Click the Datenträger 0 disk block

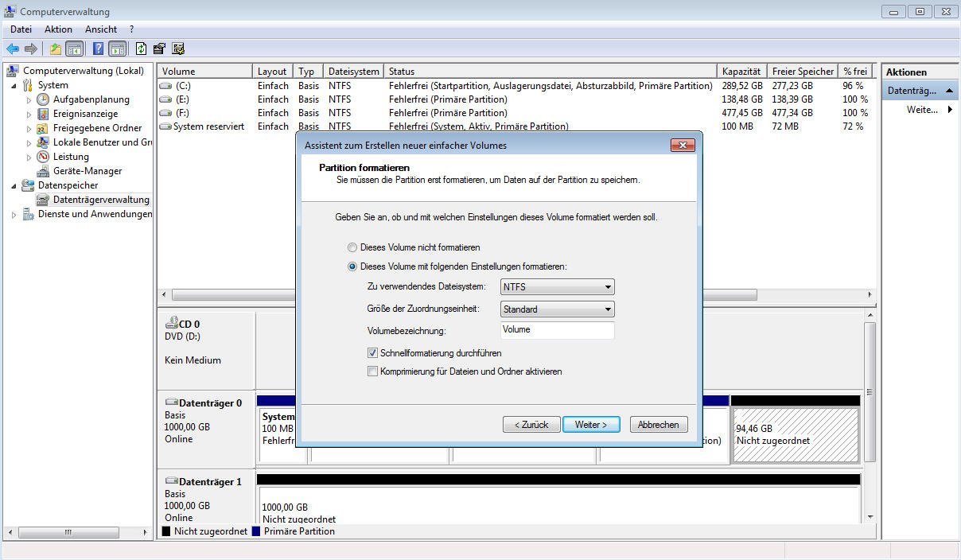pyautogui.click(x=206, y=429)
